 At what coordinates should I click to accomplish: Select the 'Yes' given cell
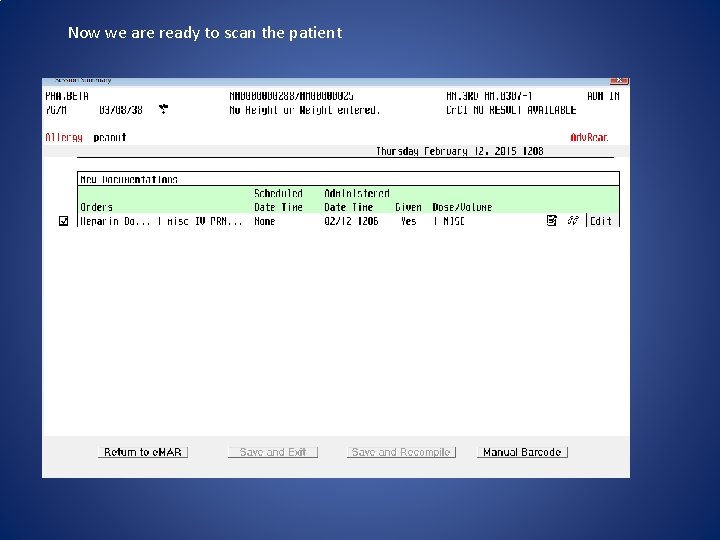click(x=408, y=221)
